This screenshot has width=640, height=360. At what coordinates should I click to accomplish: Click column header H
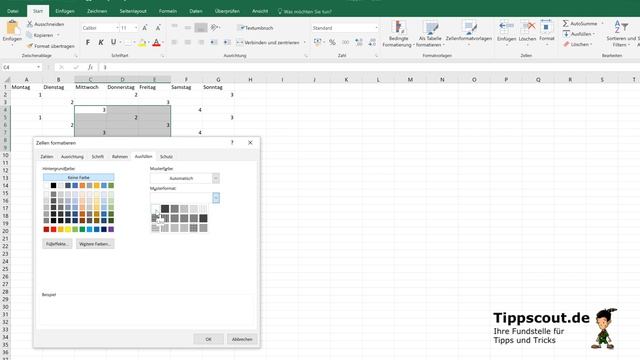tap(250, 80)
